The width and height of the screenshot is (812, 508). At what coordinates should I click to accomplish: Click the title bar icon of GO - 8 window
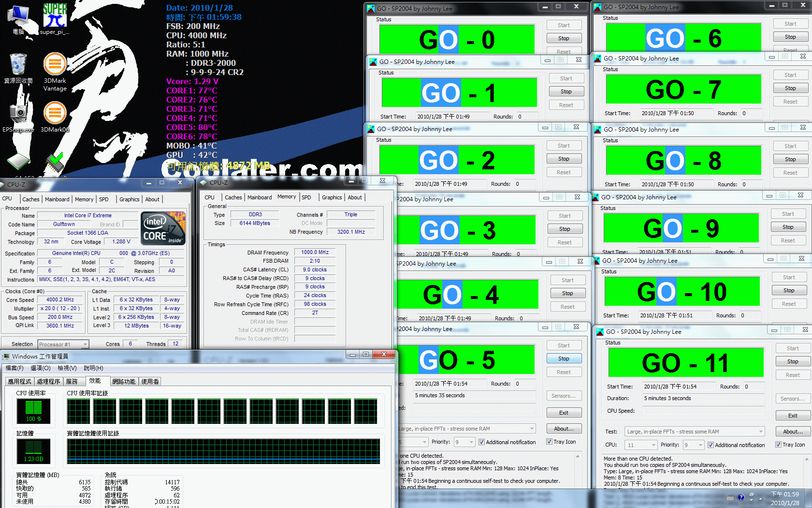coord(597,129)
